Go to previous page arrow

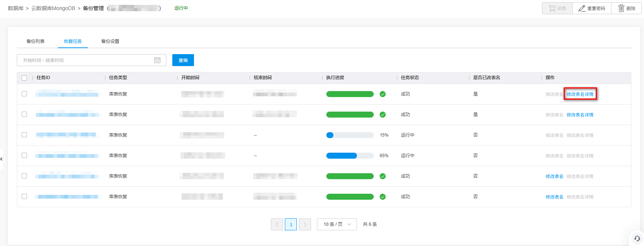pos(277,224)
